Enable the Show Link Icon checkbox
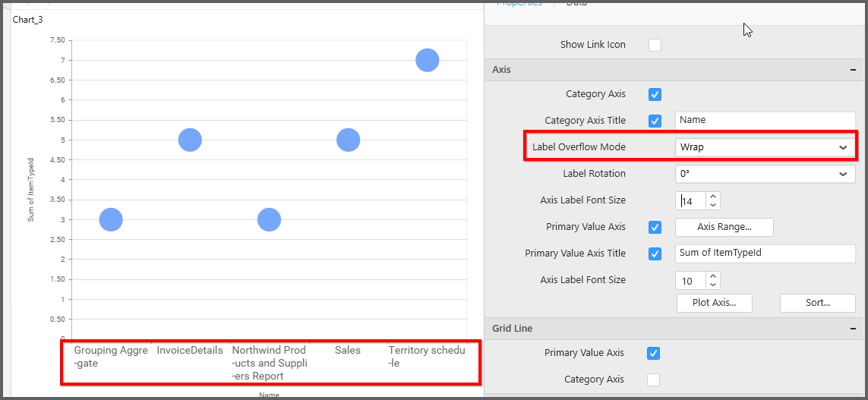The height and width of the screenshot is (400, 868). pyautogui.click(x=655, y=45)
